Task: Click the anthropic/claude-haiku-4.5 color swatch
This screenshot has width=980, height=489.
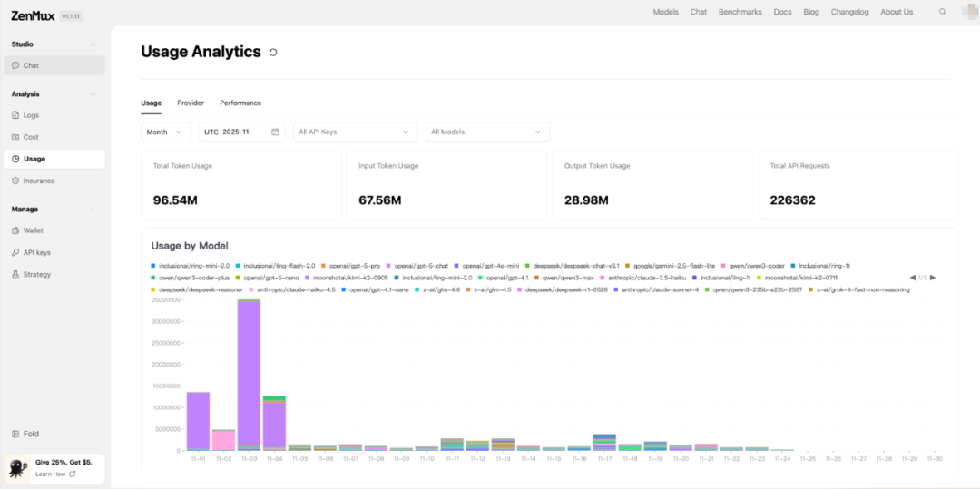Action: click(250, 289)
